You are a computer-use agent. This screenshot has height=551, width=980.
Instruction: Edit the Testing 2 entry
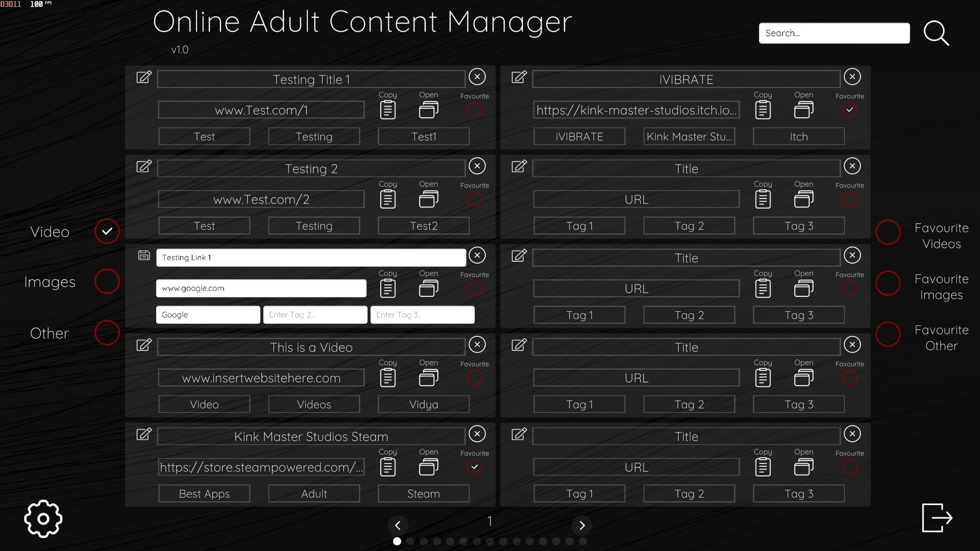[144, 167]
